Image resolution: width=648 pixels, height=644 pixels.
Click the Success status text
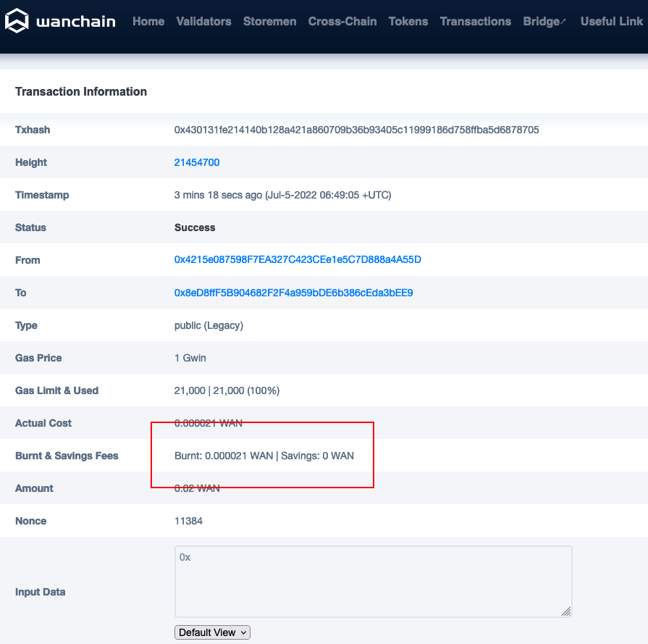click(x=195, y=227)
